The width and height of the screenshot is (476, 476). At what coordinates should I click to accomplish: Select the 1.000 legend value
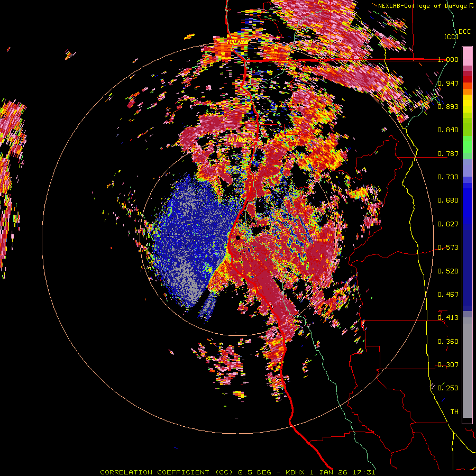(x=448, y=59)
